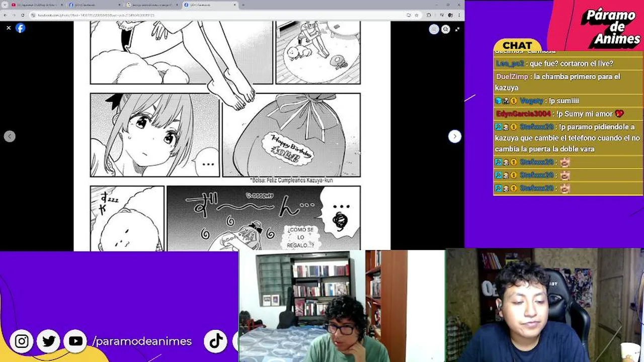Click the Twitter bird icon on overlay
Viewport: 644px width, 362px height.
coord(49,341)
